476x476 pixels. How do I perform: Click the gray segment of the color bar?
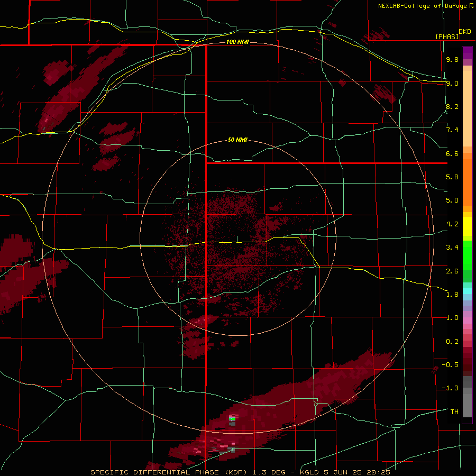(x=467, y=397)
